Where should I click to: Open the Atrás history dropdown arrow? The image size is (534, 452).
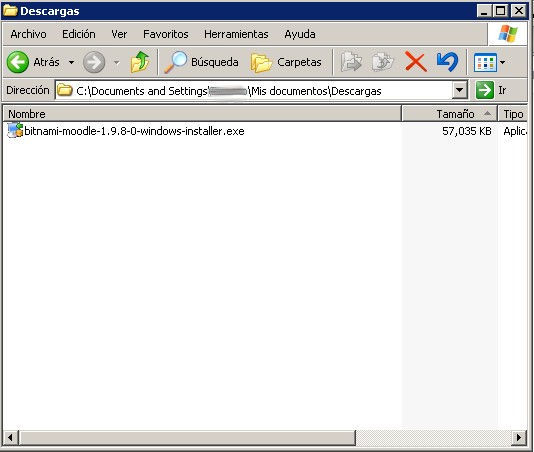click(x=71, y=62)
